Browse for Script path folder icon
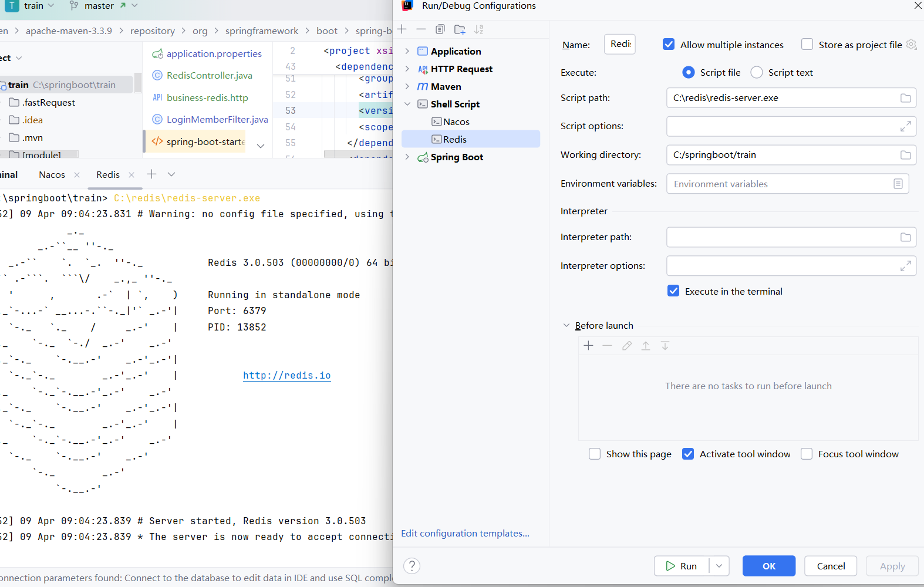 pyautogui.click(x=906, y=98)
